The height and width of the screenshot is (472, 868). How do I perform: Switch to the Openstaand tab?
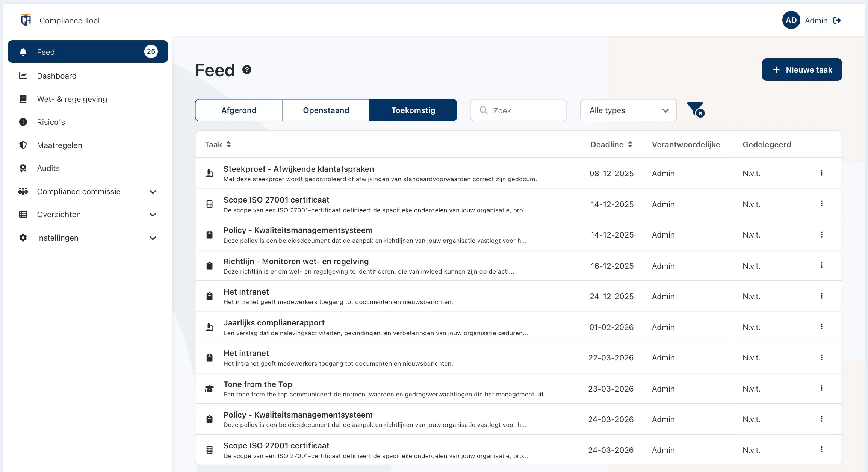326,110
